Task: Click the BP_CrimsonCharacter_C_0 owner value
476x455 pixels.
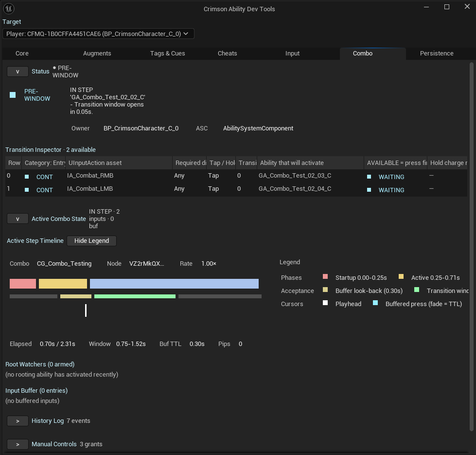Action: click(141, 128)
